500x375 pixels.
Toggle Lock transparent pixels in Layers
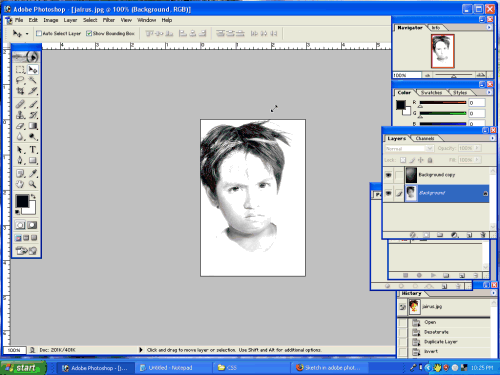[x=403, y=160]
